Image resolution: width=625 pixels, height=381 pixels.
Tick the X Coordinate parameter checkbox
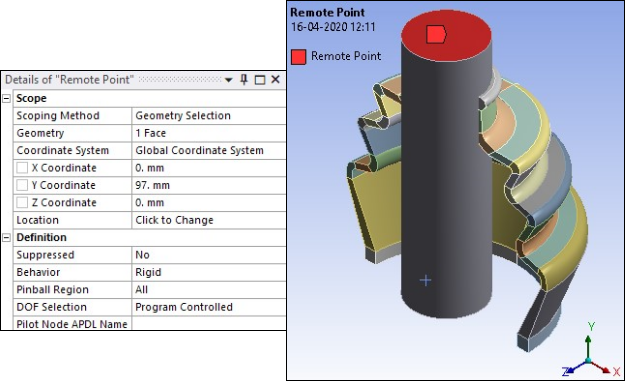[x=22, y=168]
